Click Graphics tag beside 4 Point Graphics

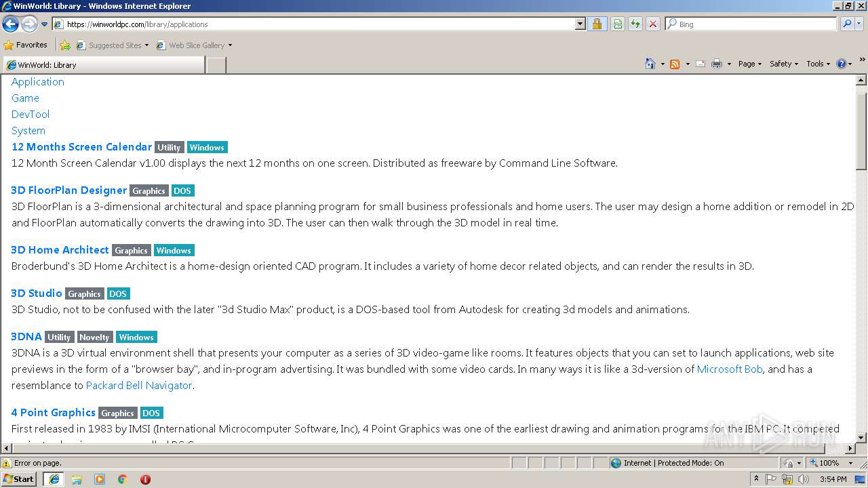point(117,413)
